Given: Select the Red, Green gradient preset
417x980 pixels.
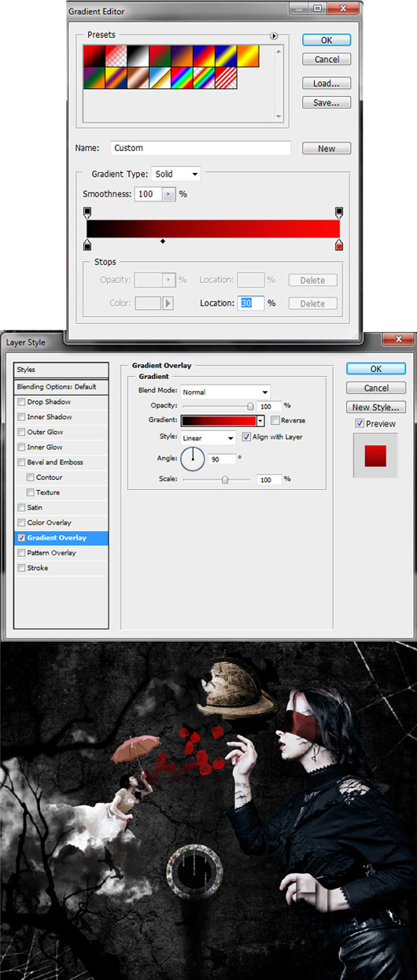Looking at the screenshot, I should [160, 55].
